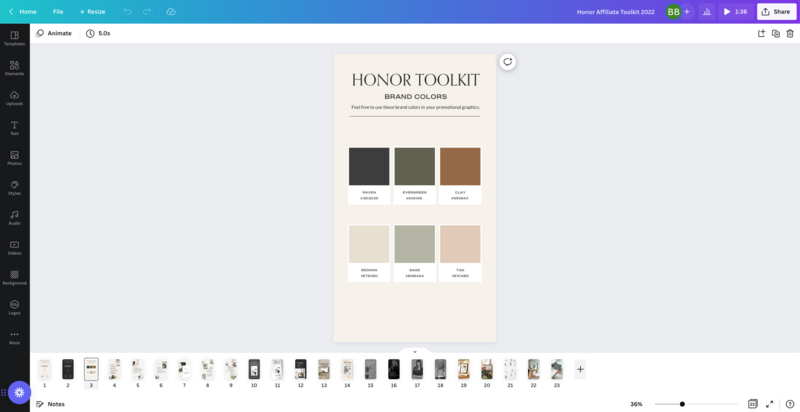Open the Templates panel

point(14,38)
